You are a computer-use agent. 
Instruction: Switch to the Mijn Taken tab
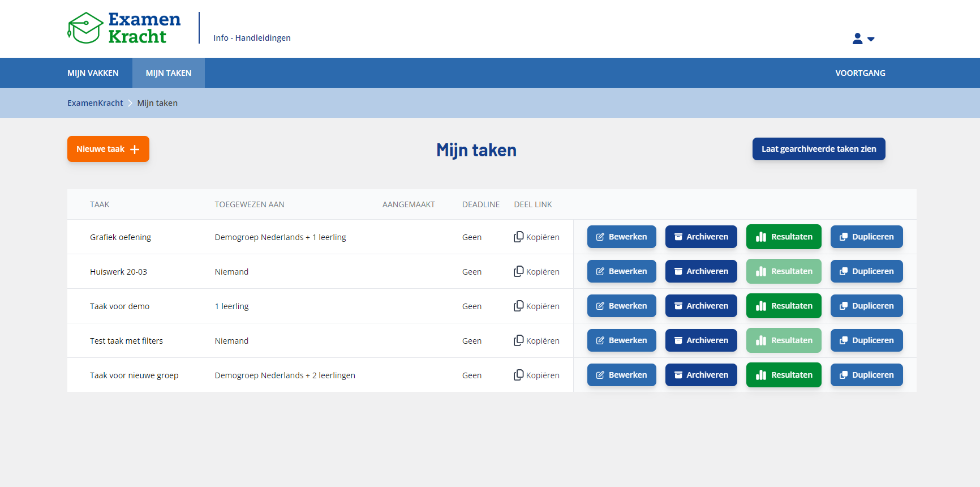point(169,73)
